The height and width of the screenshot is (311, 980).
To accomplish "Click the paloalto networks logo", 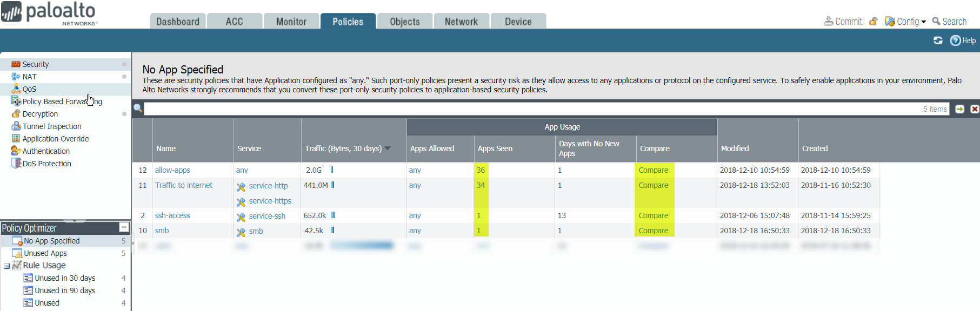I will click(x=50, y=13).
